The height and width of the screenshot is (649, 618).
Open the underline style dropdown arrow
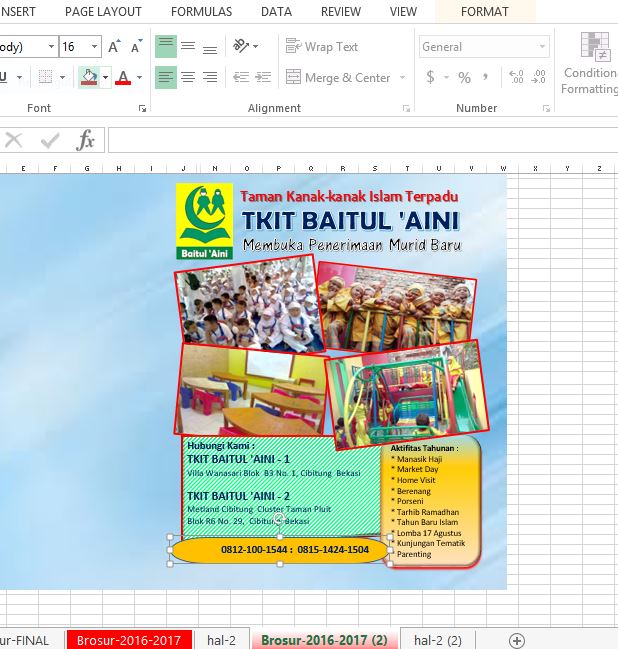click(x=19, y=77)
